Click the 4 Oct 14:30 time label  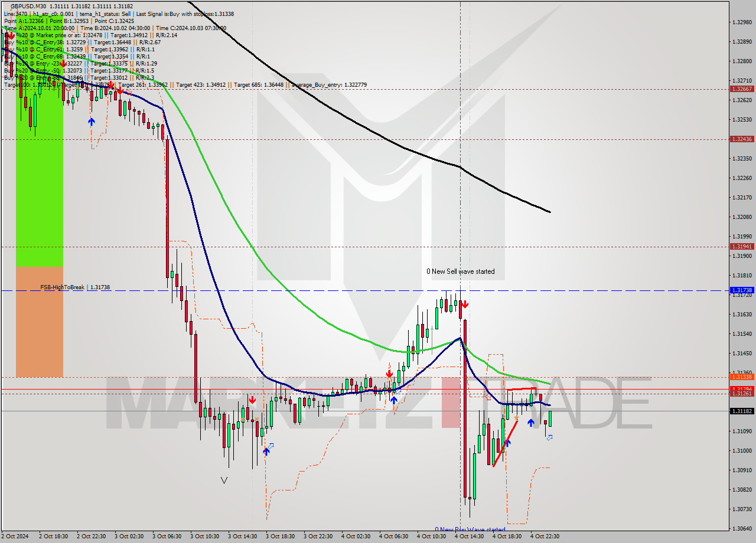tap(469, 537)
